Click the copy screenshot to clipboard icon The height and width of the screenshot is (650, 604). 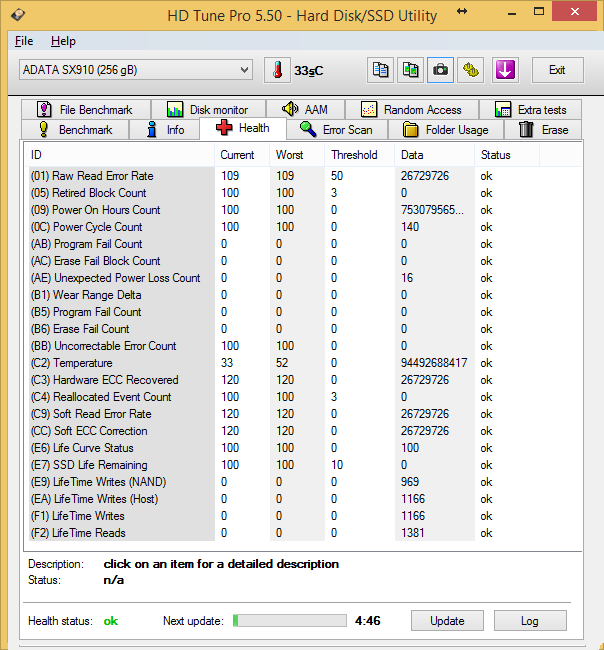coord(410,70)
